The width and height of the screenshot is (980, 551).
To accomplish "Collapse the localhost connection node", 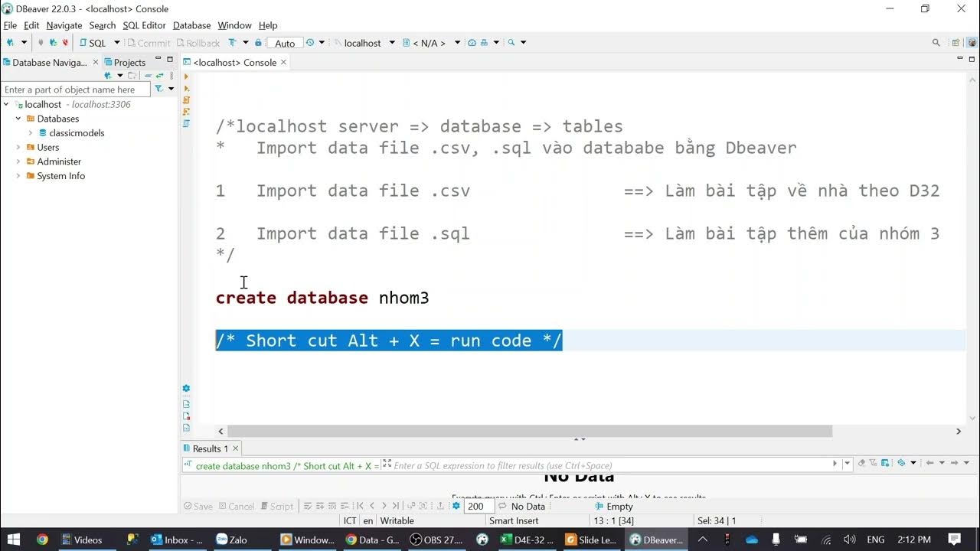I will pos(6,105).
